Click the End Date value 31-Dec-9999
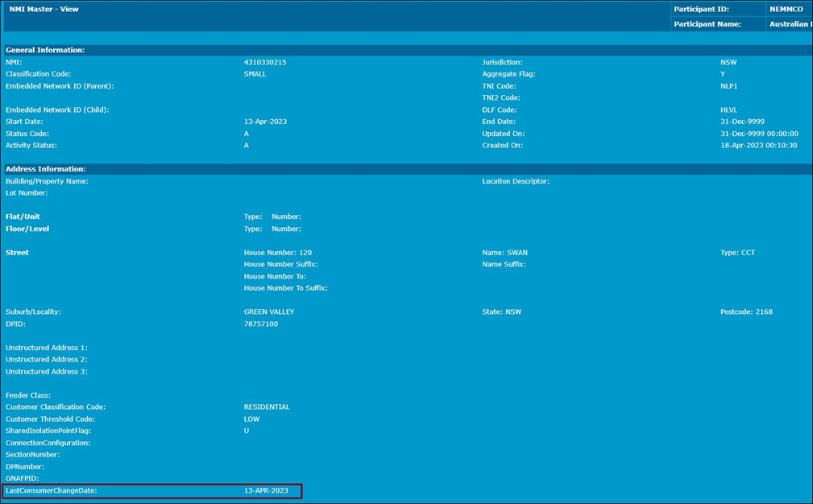Screen dimensions: 813x504 pyautogui.click(x=742, y=122)
